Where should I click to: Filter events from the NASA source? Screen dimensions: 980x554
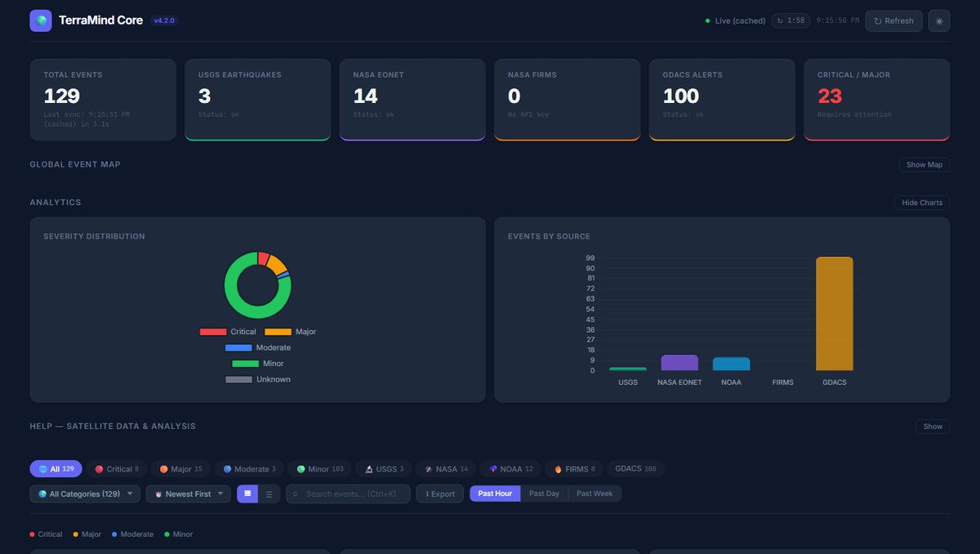pyautogui.click(x=446, y=469)
